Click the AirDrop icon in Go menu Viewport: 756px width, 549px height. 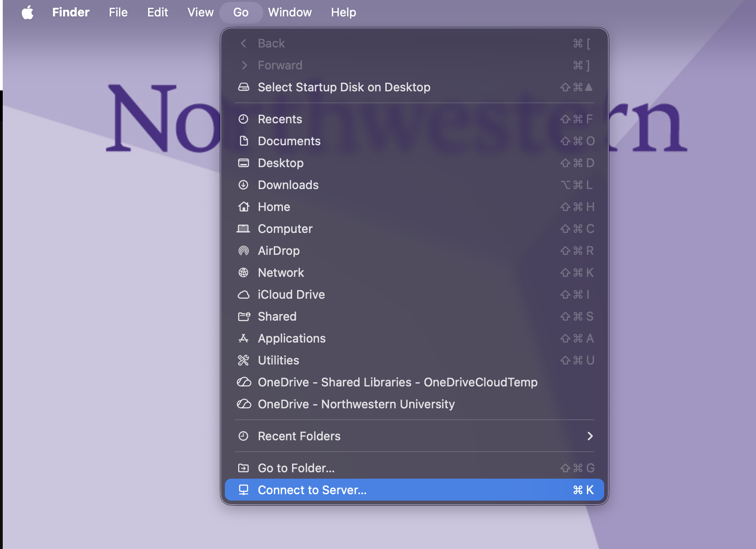[244, 251]
